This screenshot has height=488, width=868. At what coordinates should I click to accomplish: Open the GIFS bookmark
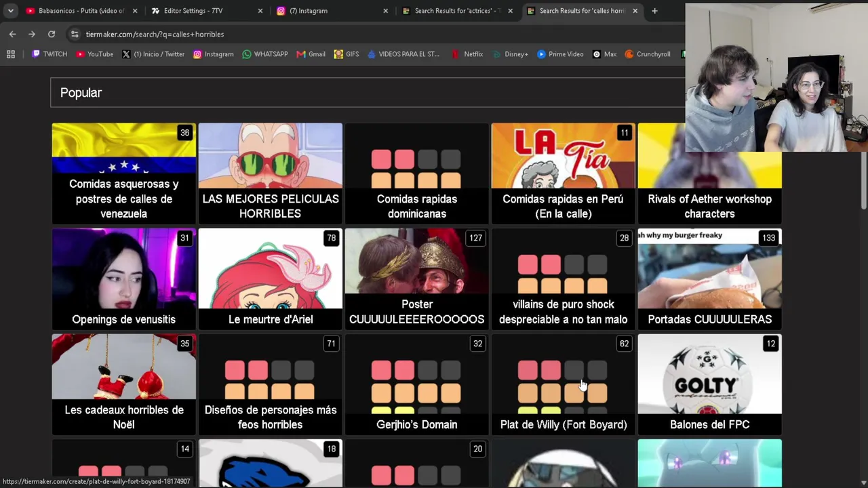[x=347, y=54]
